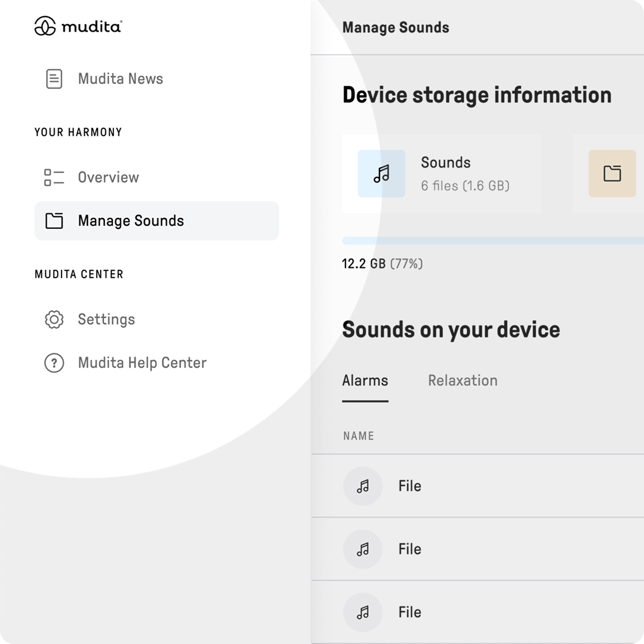Viewport: 644px width, 644px height.
Task: Open the Settings menu label
Action: tap(106, 319)
